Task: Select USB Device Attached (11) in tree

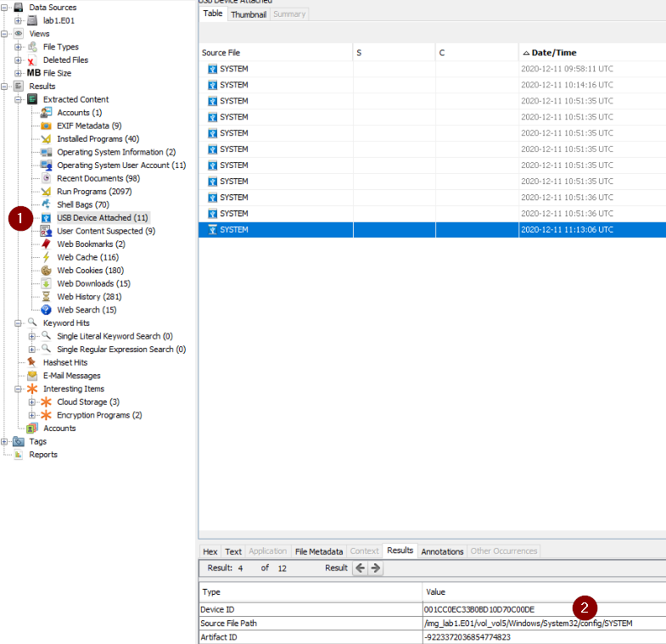Action: (x=103, y=218)
